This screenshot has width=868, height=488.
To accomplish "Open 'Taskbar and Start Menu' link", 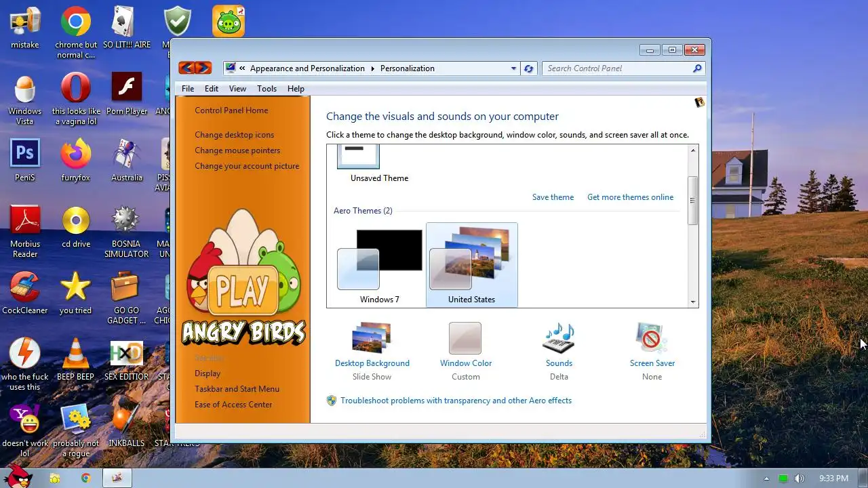I will pos(237,389).
